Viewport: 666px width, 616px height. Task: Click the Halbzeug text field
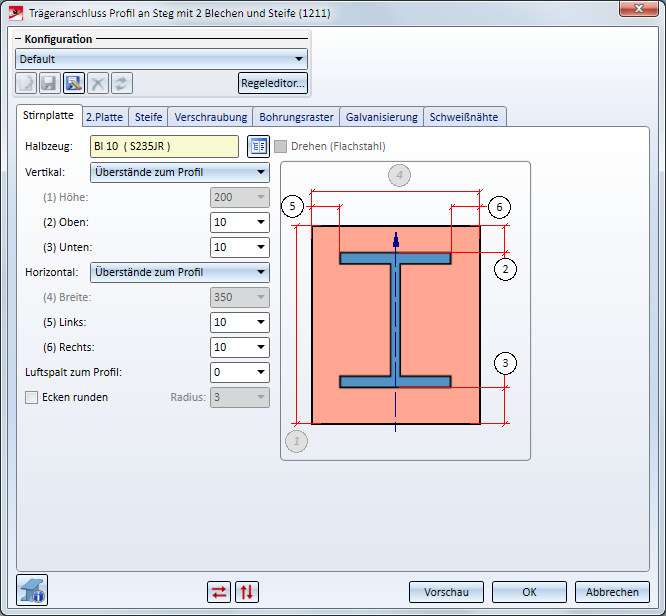click(164, 146)
